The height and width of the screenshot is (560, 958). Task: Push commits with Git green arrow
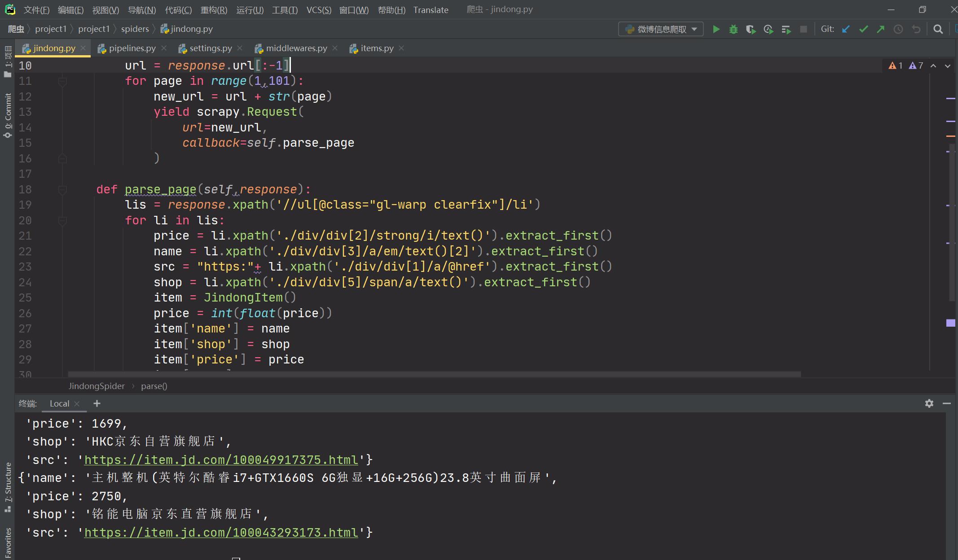point(881,29)
